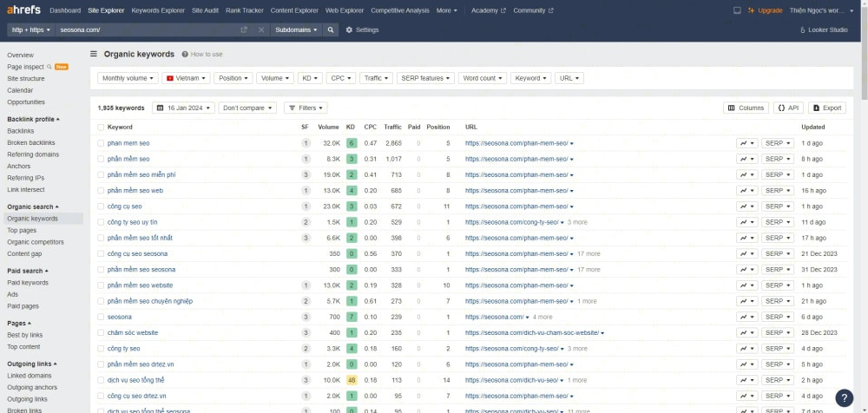Open SERP dropdown for phan mem seo
The width and height of the screenshot is (868, 413).
777,143
